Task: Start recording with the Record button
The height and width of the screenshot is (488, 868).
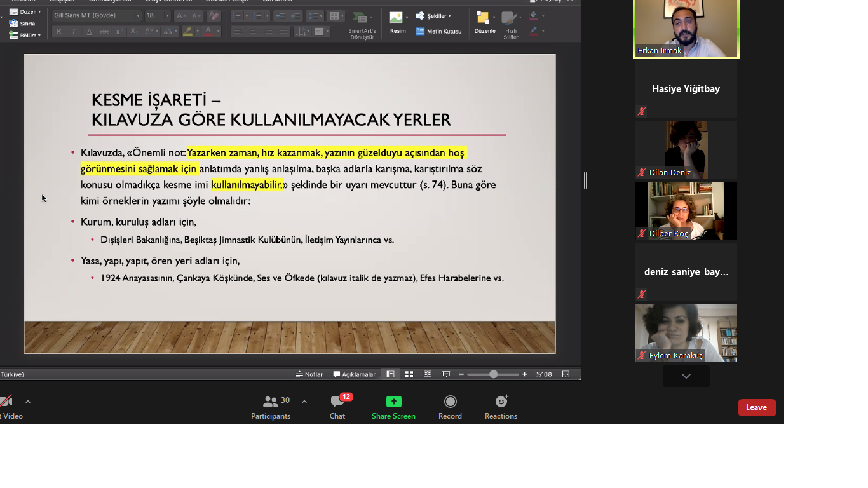Action: click(x=450, y=407)
